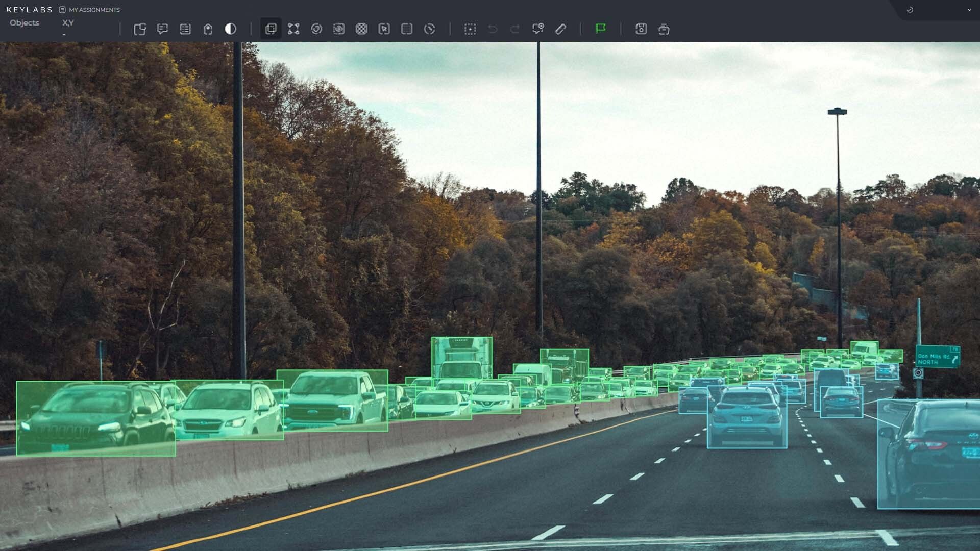Expand the dropdown at top right
Image resolution: width=980 pixels, height=551 pixels.
[x=969, y=9]
